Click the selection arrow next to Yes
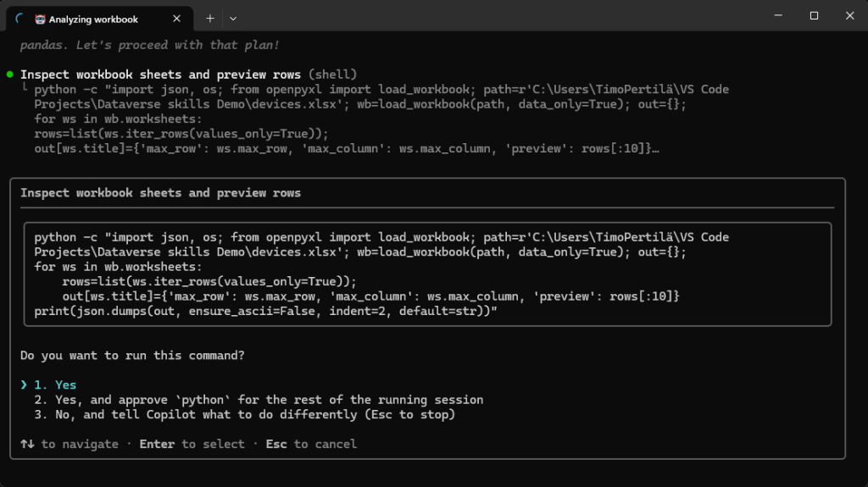This screenshot has height=487, width=868. 24,385
